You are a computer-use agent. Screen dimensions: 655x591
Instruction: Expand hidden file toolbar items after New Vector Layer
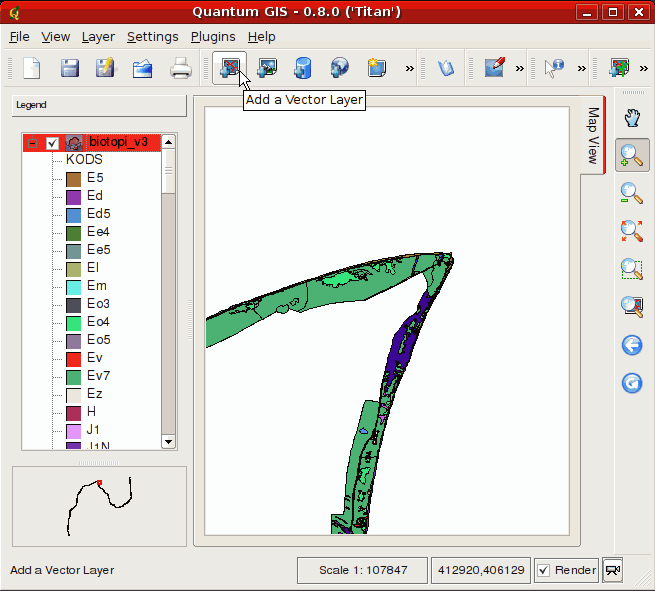click(x=410, y=68)
